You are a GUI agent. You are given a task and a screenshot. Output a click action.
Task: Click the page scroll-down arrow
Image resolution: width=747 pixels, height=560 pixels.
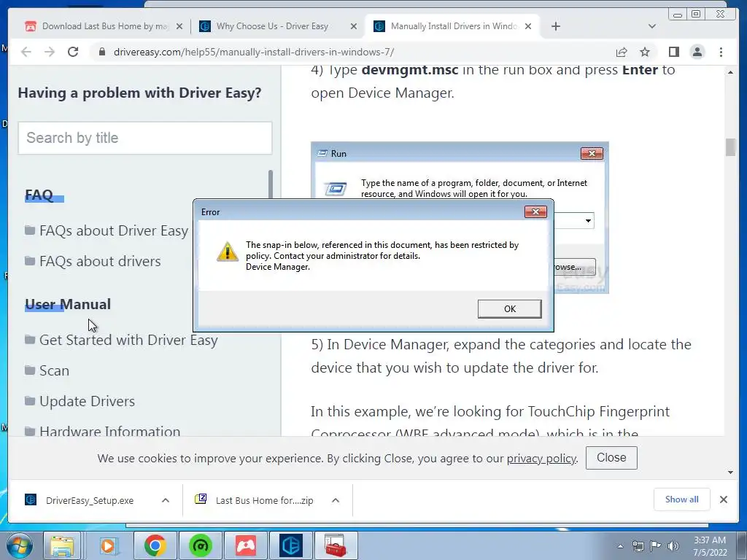730,472
